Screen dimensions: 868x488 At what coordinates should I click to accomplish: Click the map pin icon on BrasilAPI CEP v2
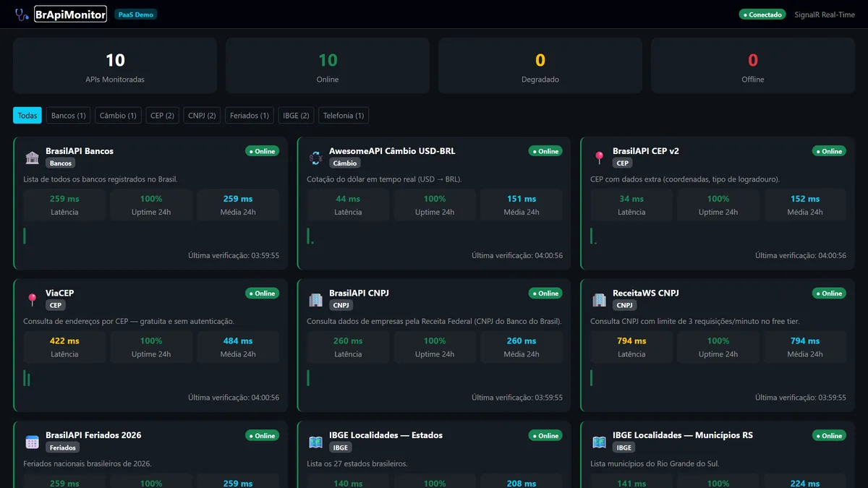pyautogui.click(x=599, y=157)
